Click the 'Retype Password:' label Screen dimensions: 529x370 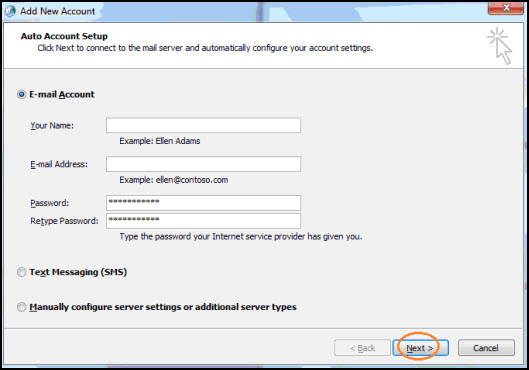coord(64,221)
